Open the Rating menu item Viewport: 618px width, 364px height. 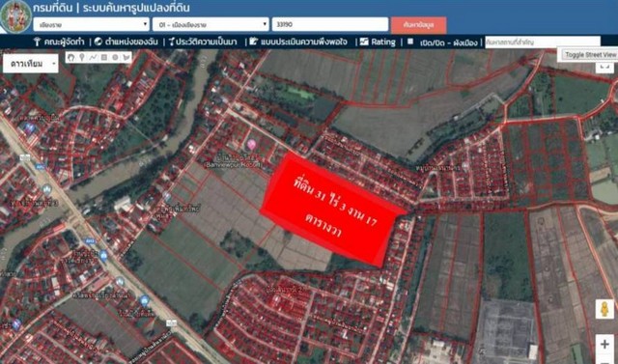pos(378,42)
